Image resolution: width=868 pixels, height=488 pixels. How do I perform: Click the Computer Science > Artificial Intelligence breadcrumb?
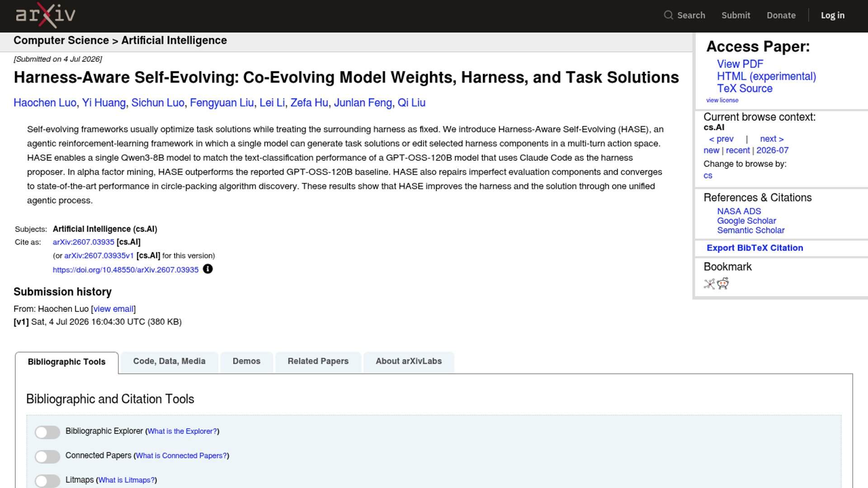(x=120, y=40)
